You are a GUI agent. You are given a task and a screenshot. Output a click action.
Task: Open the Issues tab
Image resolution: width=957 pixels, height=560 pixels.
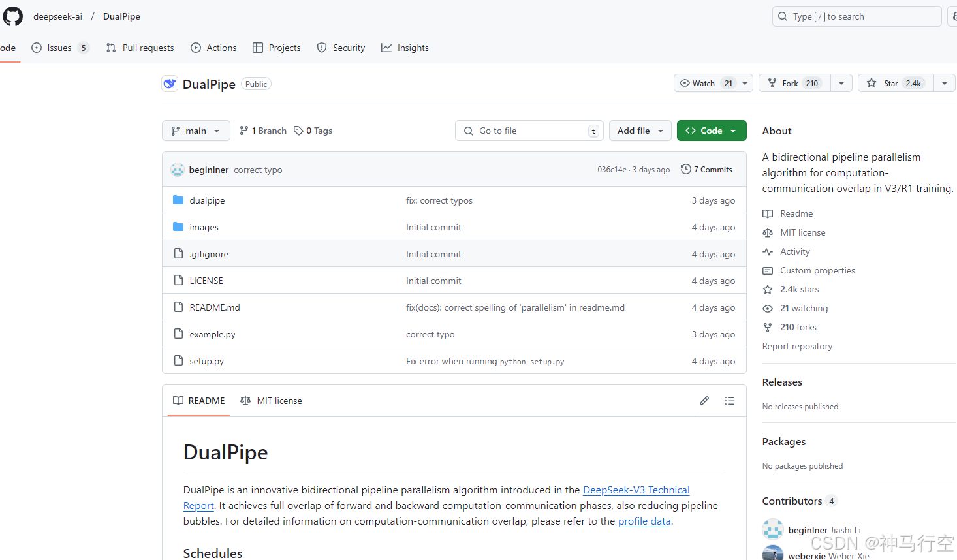point(60,48)
